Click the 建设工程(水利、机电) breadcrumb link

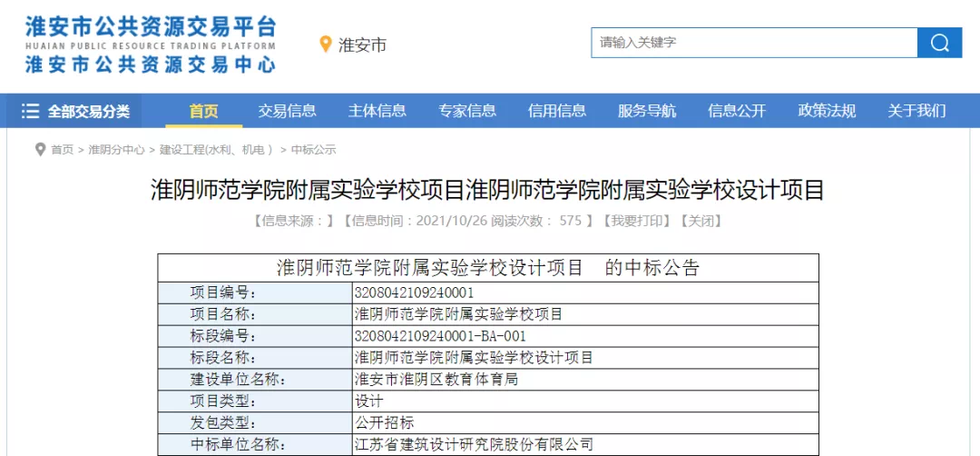(216, 150)
